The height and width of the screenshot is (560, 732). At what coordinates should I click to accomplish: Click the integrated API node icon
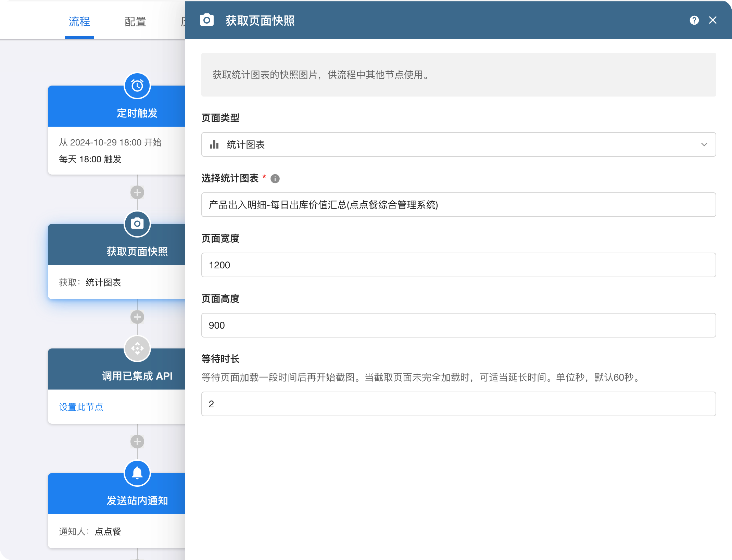point(137,348)
